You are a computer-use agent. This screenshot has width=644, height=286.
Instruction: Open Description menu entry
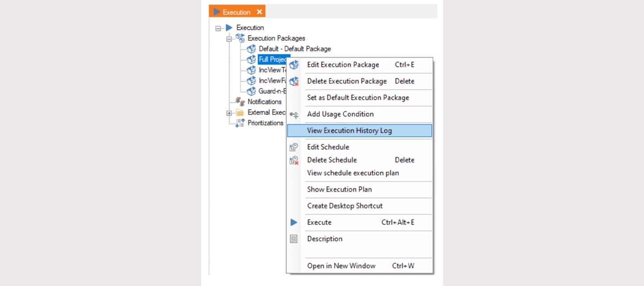pos(360,239)
